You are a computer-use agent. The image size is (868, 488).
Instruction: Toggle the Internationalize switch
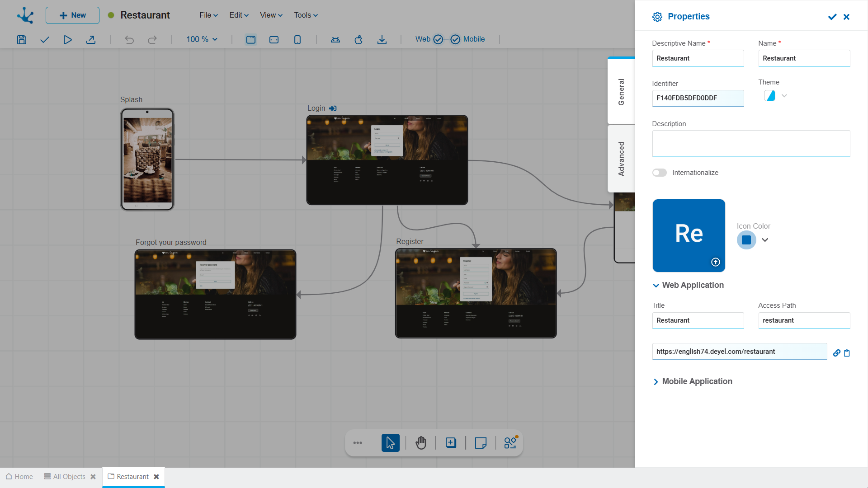coord(659,173)
